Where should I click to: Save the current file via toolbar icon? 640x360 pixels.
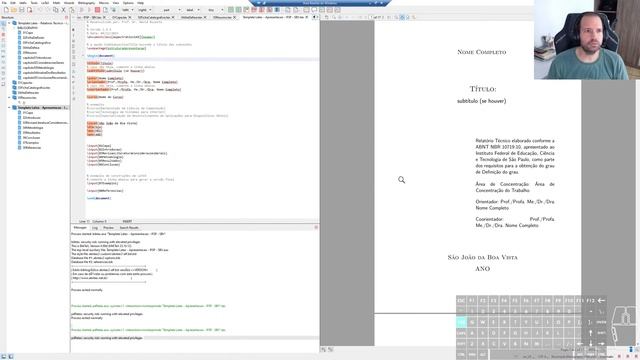[x=22, y=10]
